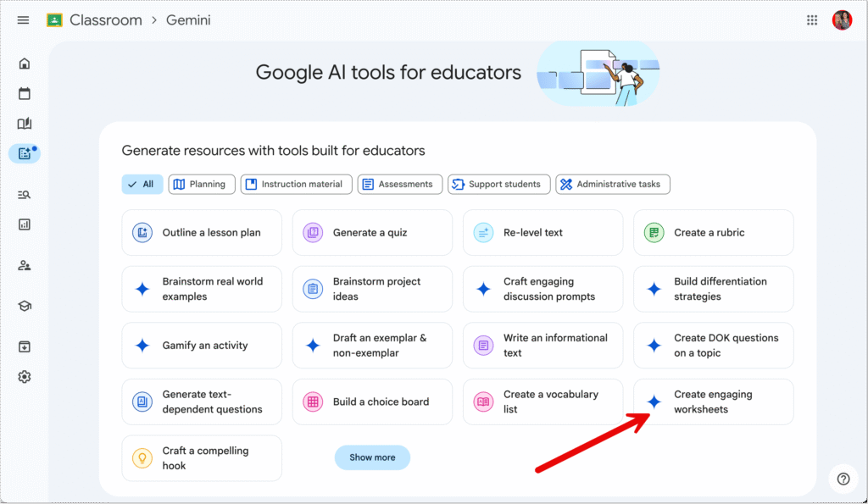Click the educator illustration in the header
Image resolution: width=868 pixels, height=504 pixels.
[598, 75]
